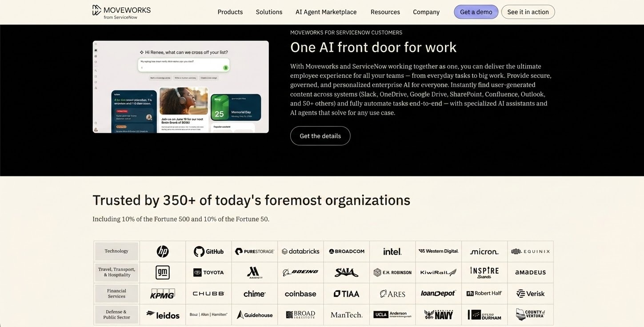
Task: Click the GM logo
Action: 163,272
